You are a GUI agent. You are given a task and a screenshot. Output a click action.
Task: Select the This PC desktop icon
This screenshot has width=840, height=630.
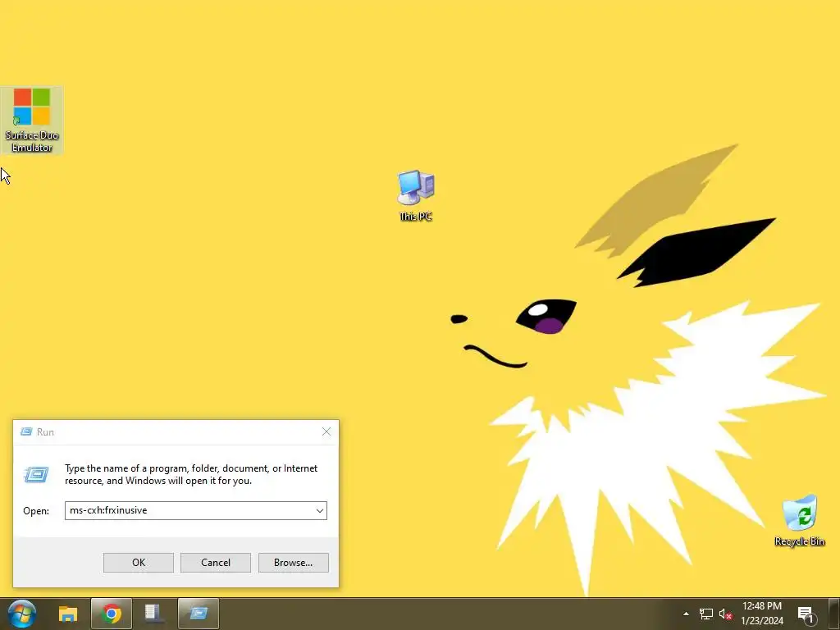[416, 195]
